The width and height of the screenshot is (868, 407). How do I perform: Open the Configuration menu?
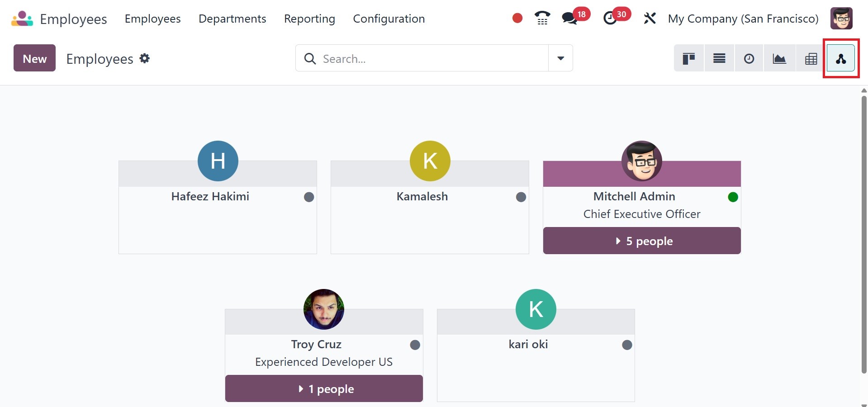click(389, 19)
